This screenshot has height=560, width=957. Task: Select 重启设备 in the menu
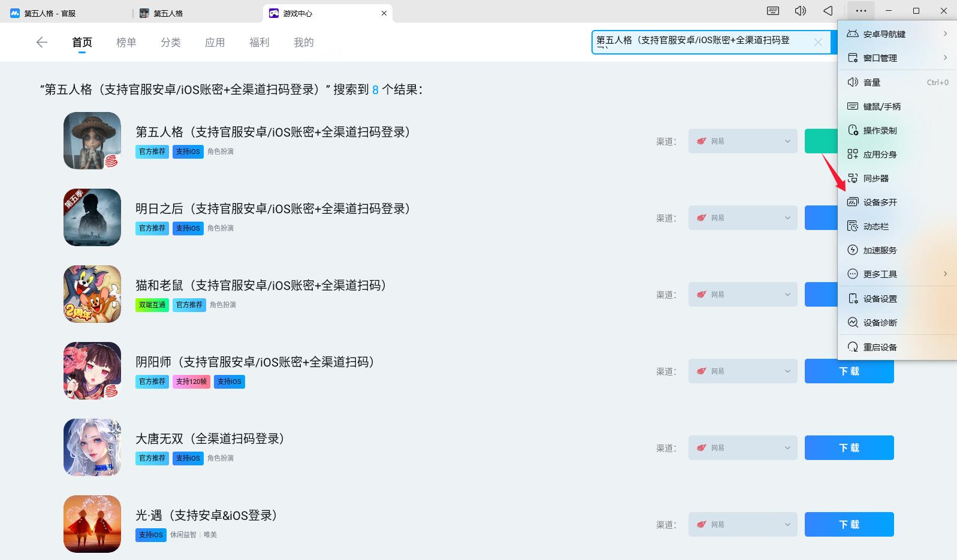pyautogui.click(x=880, y=347)
